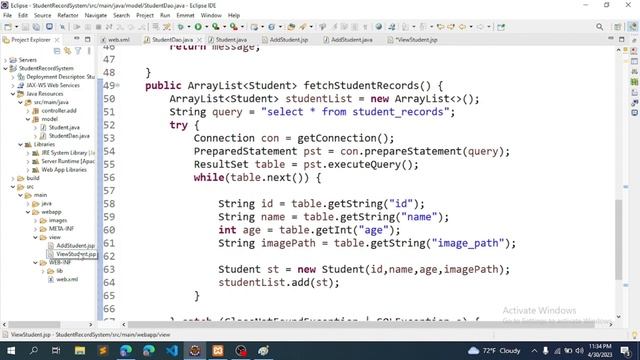Open the Emmet menu
Image resolution: width=640 pixels, height=360 pixels.
tap(185, 15)
